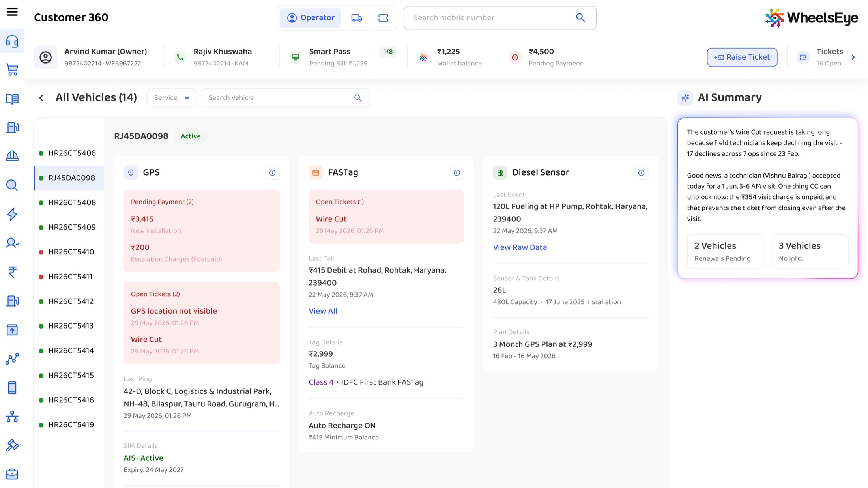The height and width of the screenshot is (488, 868).
Task: Click the AI Summary sparkle icon
Action: pyautogui.click(x=685, y=98)
